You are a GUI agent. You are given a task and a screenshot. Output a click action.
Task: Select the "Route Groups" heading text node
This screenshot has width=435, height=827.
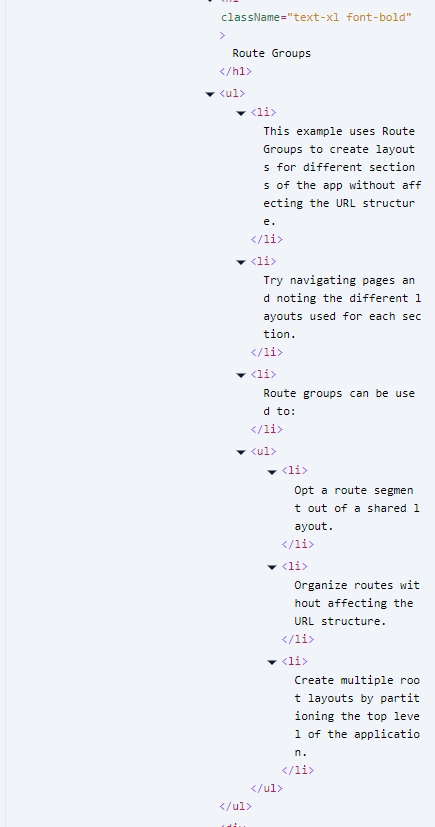pos(272,53)
